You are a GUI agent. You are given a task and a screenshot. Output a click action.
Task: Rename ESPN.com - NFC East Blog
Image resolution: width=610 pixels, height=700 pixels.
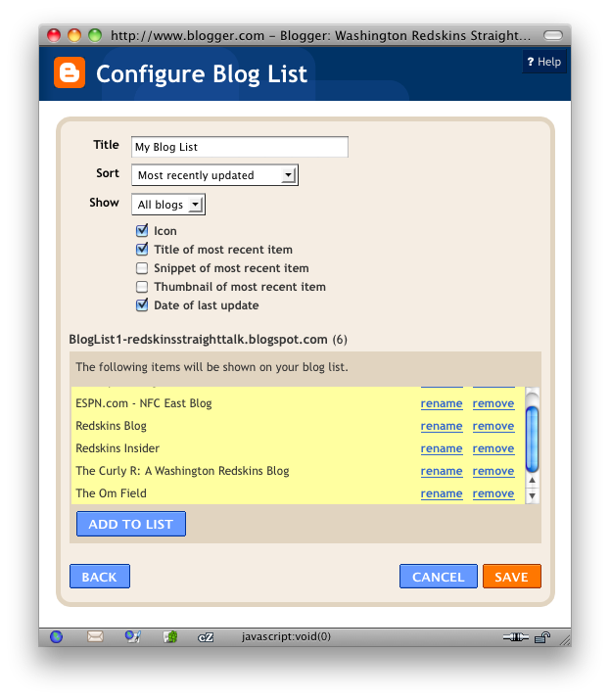tap(442, 403)
